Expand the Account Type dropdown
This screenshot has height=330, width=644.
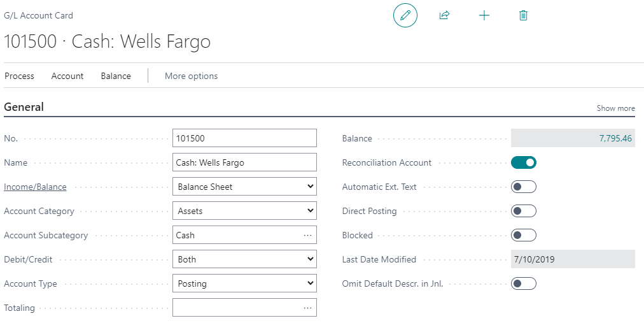click(244, 283)
